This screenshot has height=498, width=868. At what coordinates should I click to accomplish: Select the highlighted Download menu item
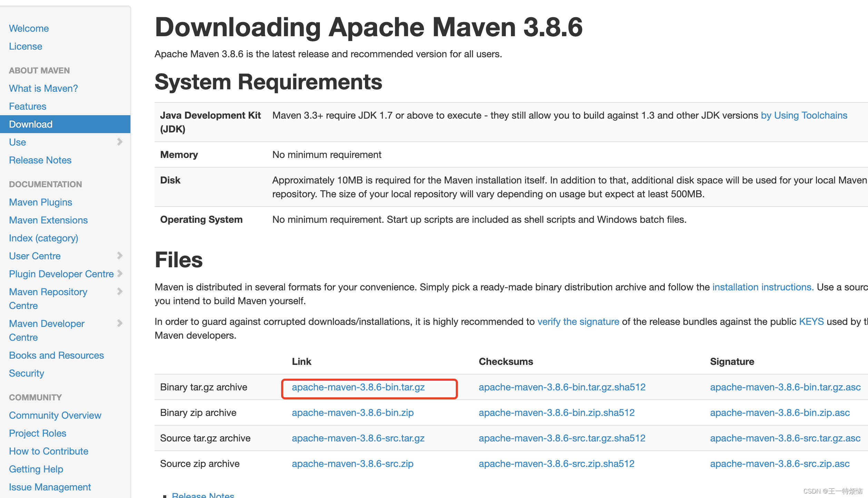click(65, 124)
